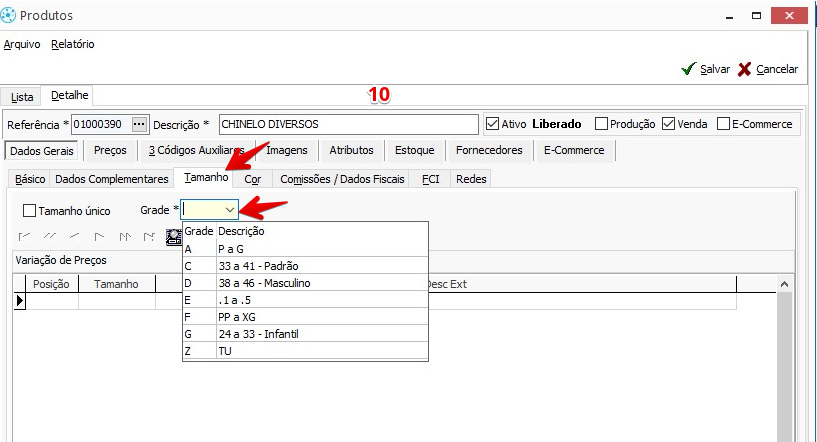Viewport: 817px width, 442px height.
Task: Click the ellipsis lookup button beside Referência
Action: [139, 124]
